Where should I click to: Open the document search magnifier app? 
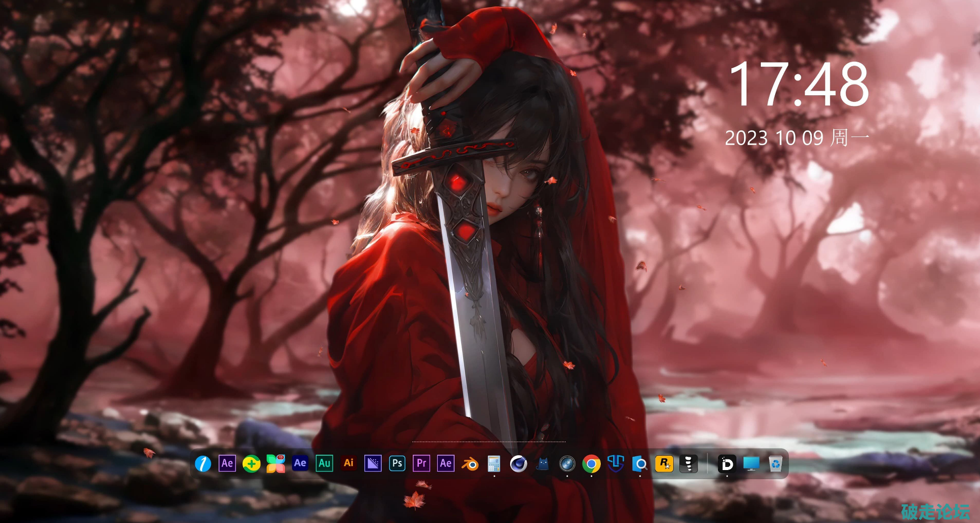pyautogui.click(x=640, y=464)
